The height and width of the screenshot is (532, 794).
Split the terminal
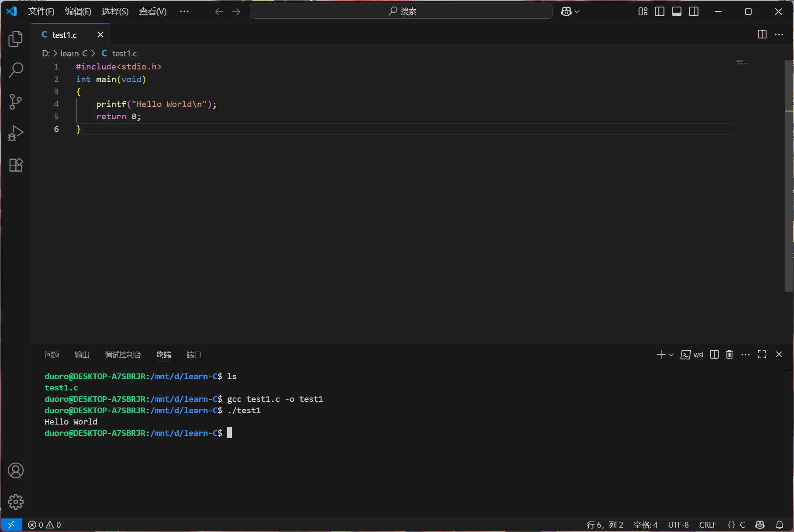[x=715, y=355]
